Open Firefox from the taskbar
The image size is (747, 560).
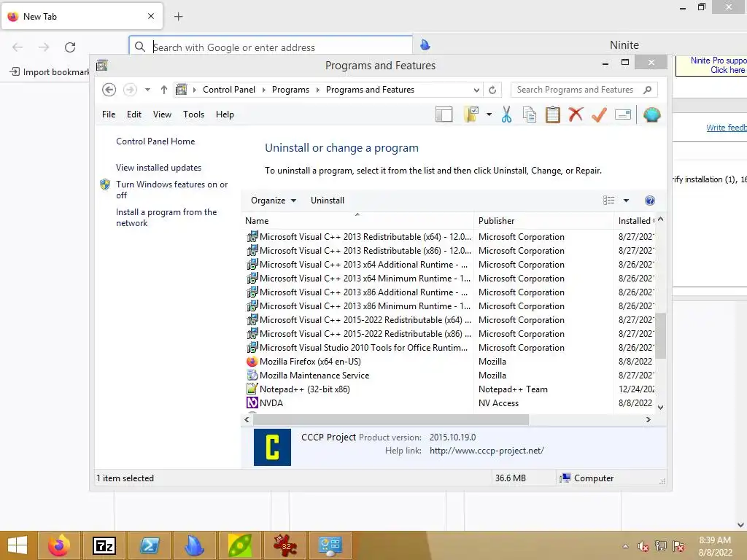58,545
